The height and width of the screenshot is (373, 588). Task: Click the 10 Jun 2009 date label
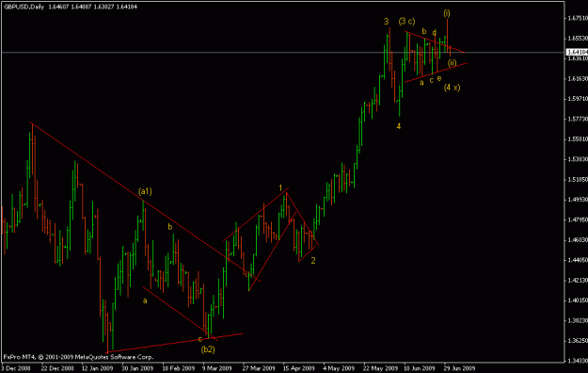point(420,368)
